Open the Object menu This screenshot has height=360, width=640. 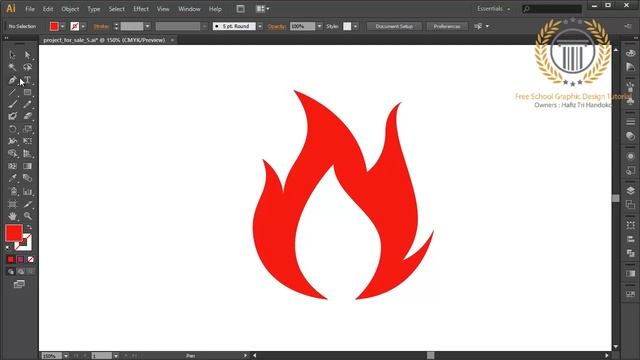click(x=70, y=9)
